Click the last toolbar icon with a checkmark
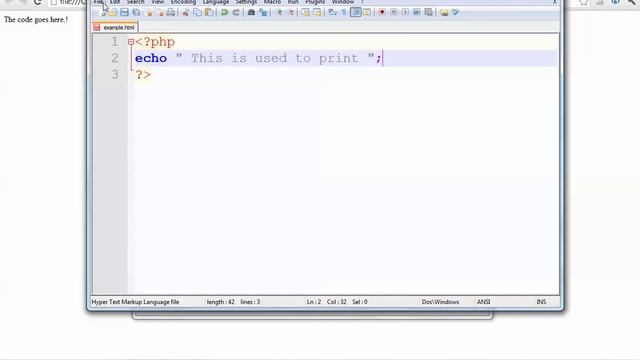The image size is (640, 360). (456, 13)
